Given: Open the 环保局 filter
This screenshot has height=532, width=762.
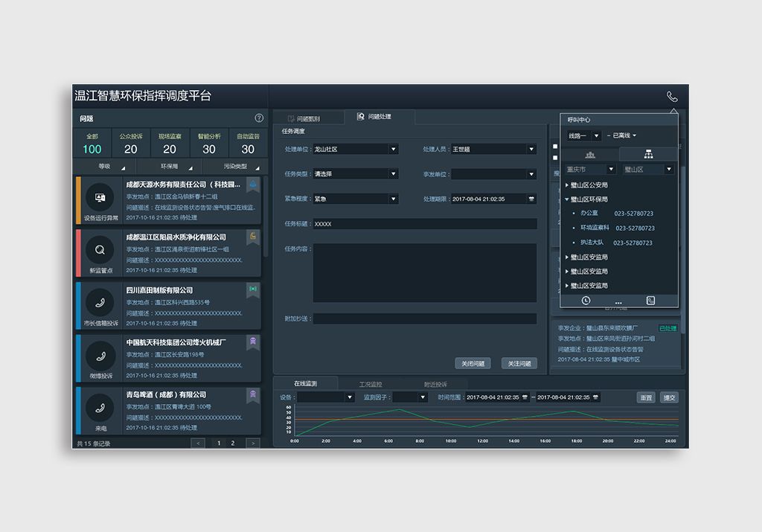Looking at the screenshot, I should click(170, 166).
